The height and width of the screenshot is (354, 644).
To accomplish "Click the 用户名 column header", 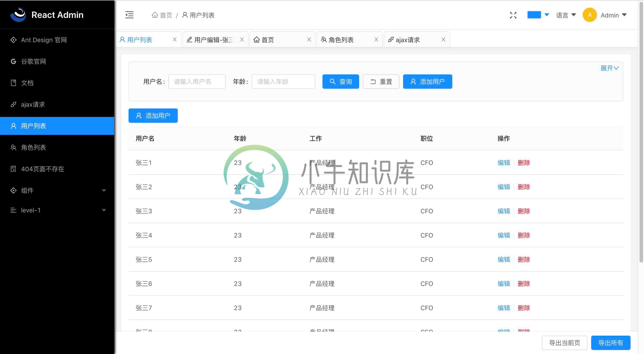I will pyautogui.click(x=145, y=139).
